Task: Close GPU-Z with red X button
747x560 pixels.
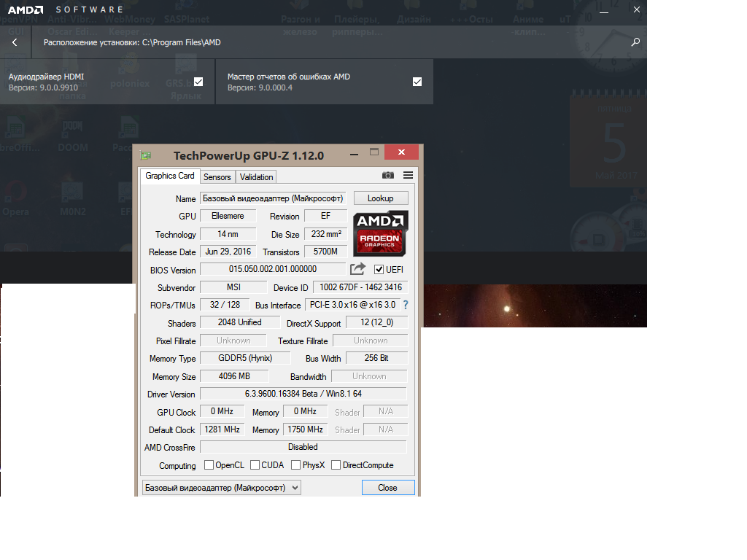Action: [x=402, y=152]
